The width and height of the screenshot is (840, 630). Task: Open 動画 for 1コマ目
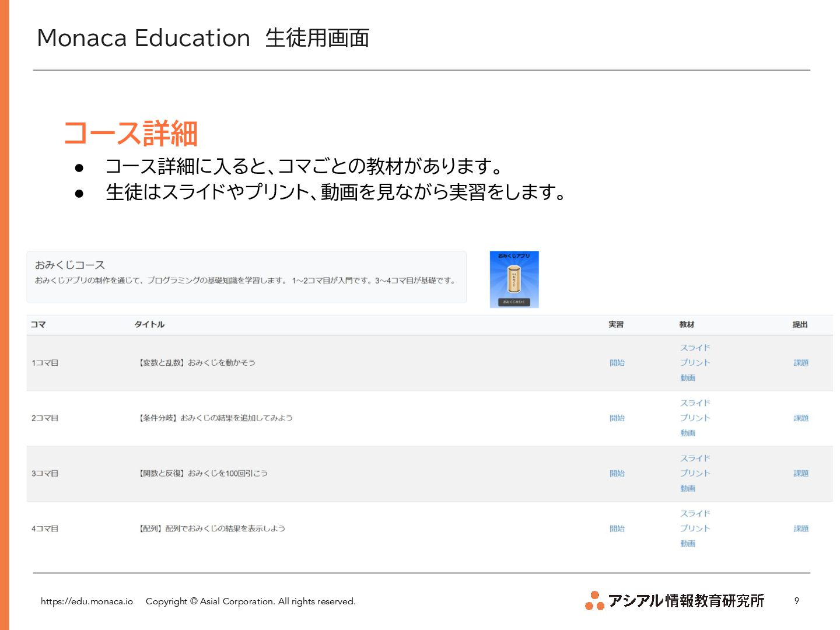click(x=687, y=378)
